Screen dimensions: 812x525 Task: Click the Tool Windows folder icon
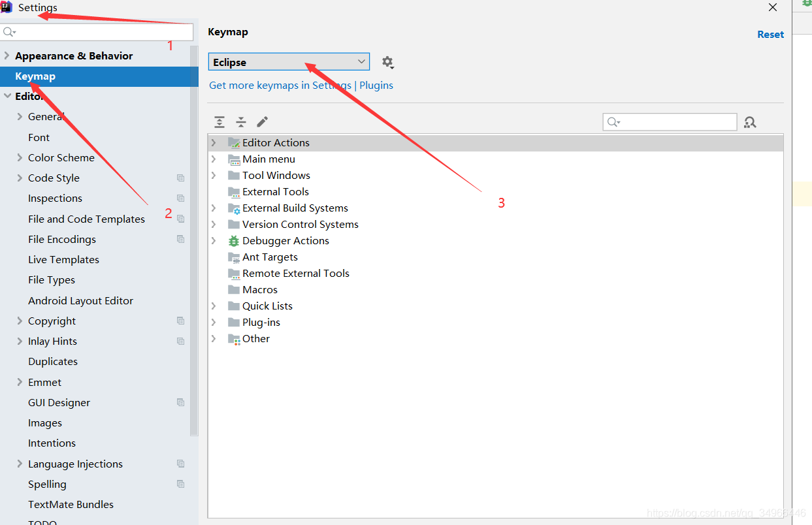point(234,176)
